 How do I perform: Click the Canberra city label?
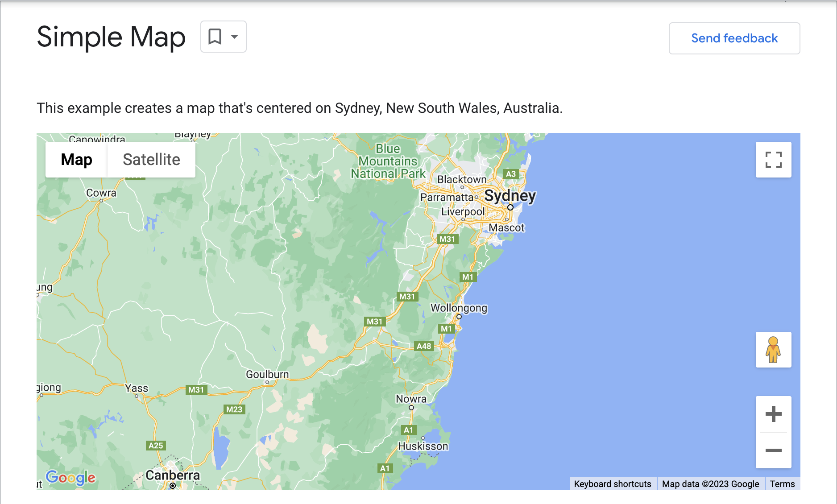(x=173, y=475)
